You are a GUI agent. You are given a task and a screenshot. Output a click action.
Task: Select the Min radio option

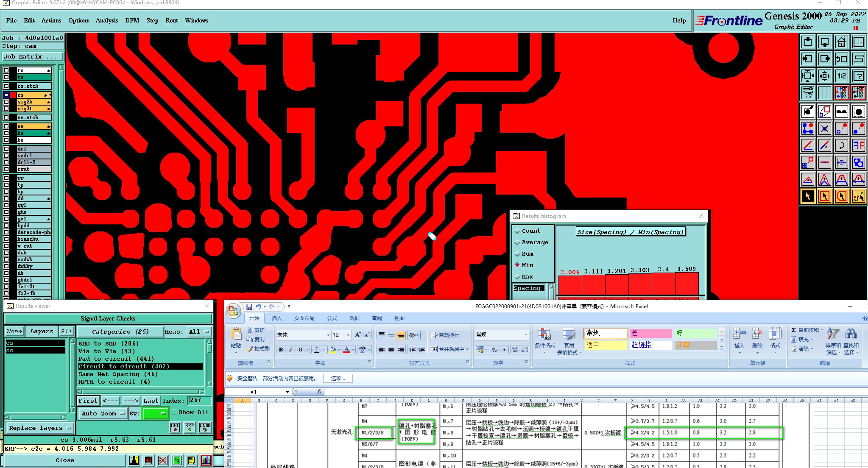pyautogui.click(x=517, y=265)
